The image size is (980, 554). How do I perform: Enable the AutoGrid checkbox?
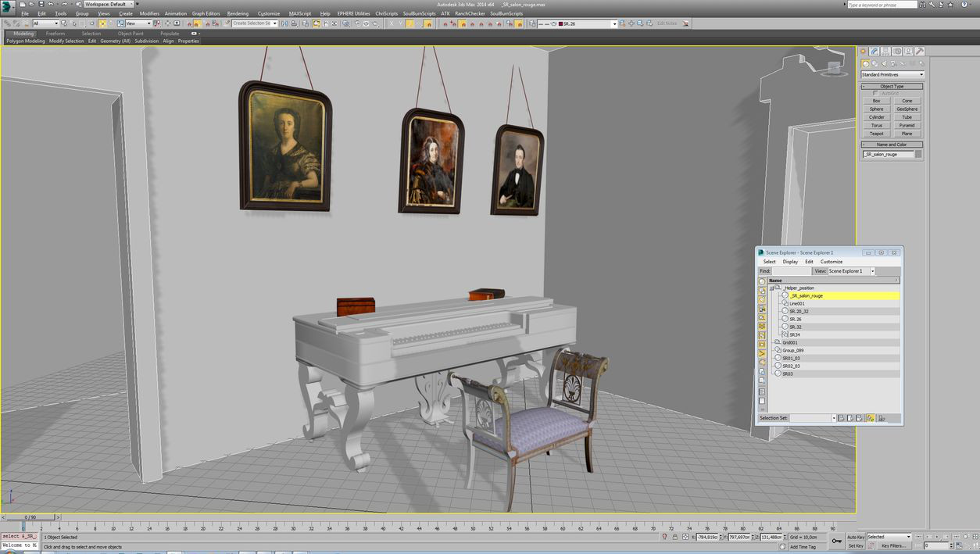pos(875,93)
